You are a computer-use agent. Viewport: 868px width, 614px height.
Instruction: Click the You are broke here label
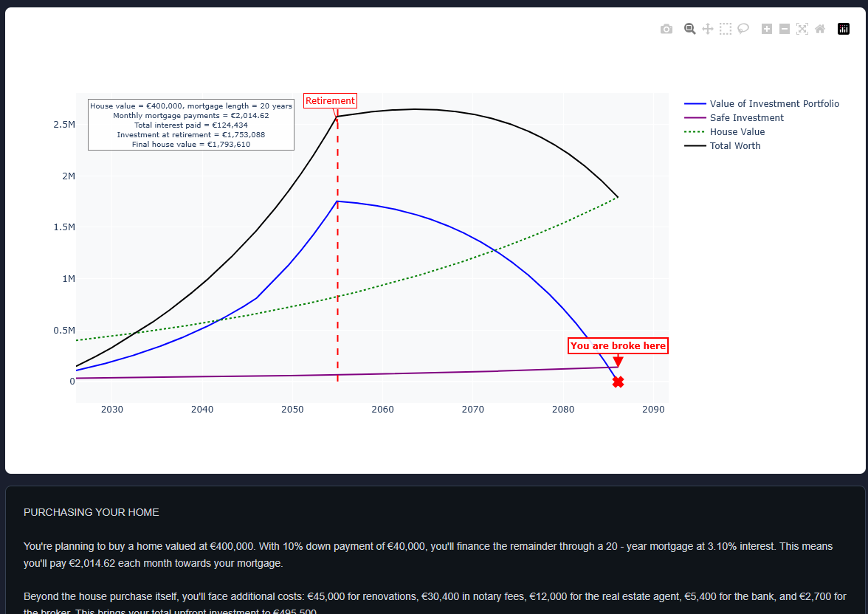click(618, 345)
